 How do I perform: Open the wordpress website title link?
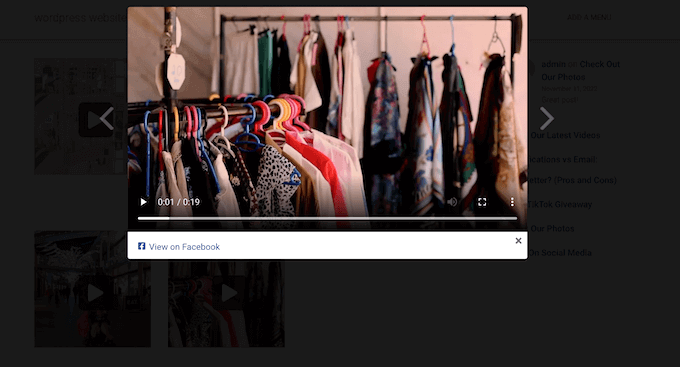pyautogui.click(x=80, y=18)
